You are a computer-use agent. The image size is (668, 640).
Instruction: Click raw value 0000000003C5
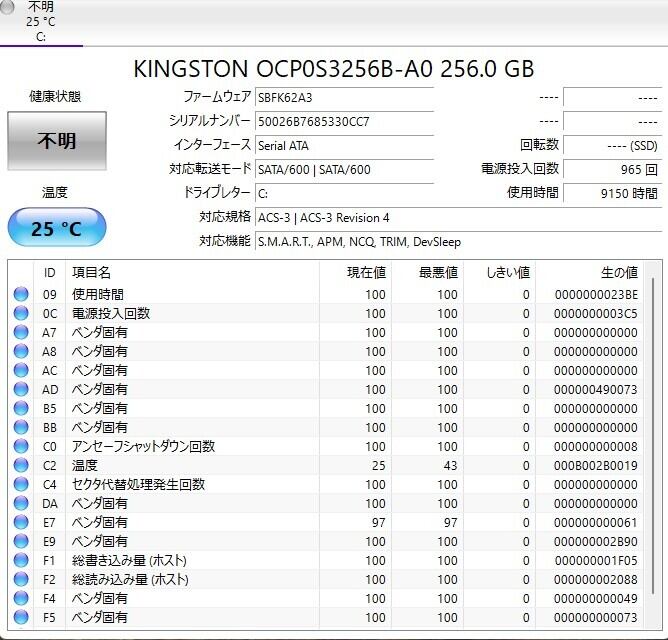pyautogui.click(x=596, y=314)
